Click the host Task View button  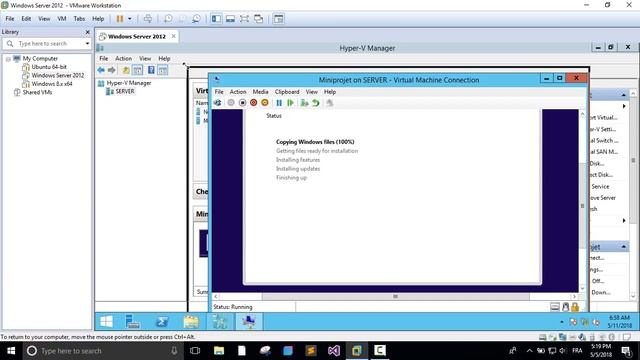click(195, 351)
